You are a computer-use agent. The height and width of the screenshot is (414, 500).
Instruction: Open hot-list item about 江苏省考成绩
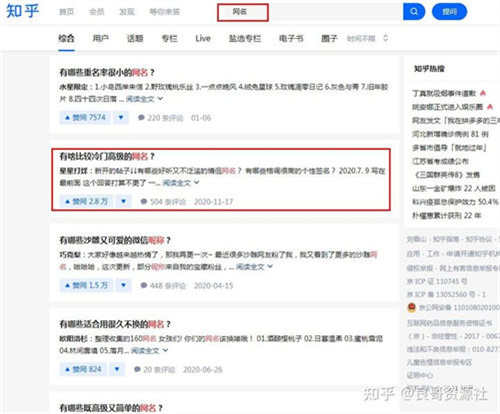[x=440, y=161]
